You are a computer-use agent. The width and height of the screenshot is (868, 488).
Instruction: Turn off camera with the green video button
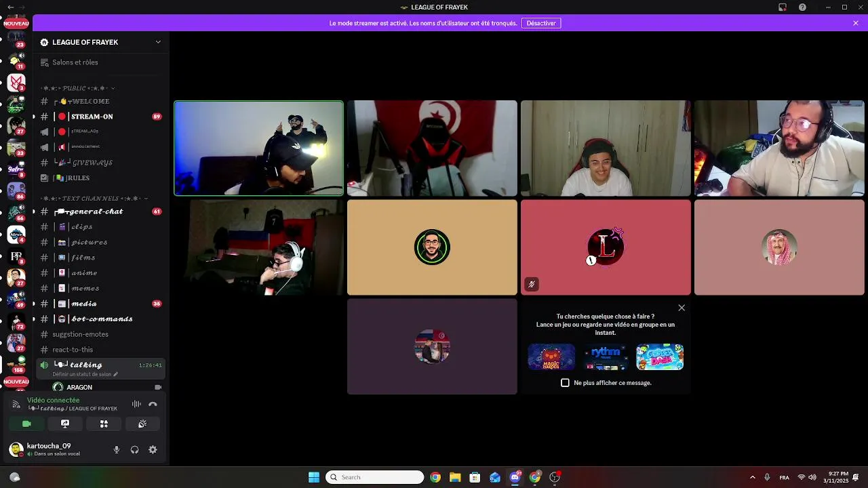pos(26,424)
